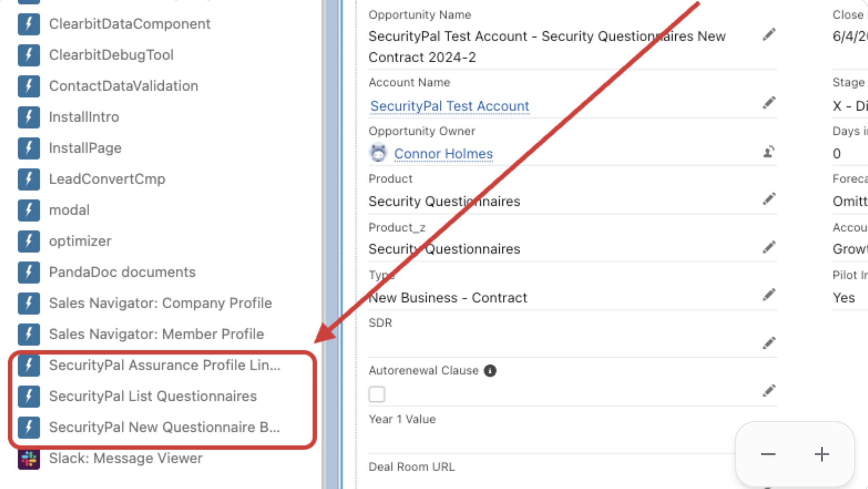Viewport: 868px width, 489px height.
Task: Click SecurityPal Assurance Profile component icon
Action: [x=28, y=365]
